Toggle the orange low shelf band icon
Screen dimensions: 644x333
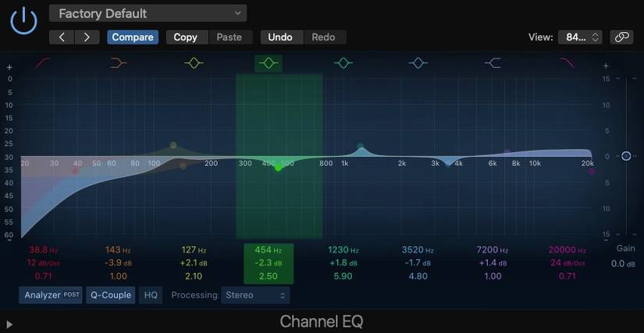click(x=119, y=63)
